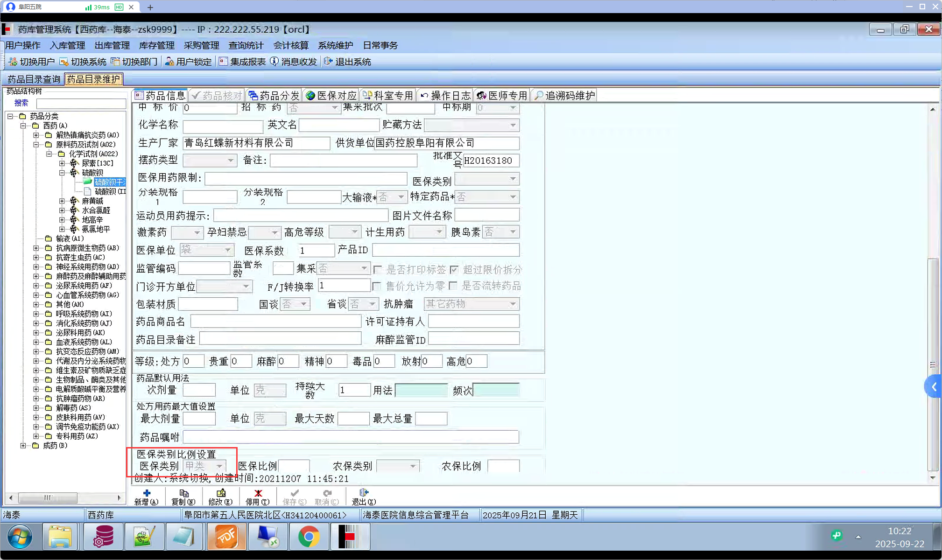Click 用户锁定 toolbar icon

[169, 62]
